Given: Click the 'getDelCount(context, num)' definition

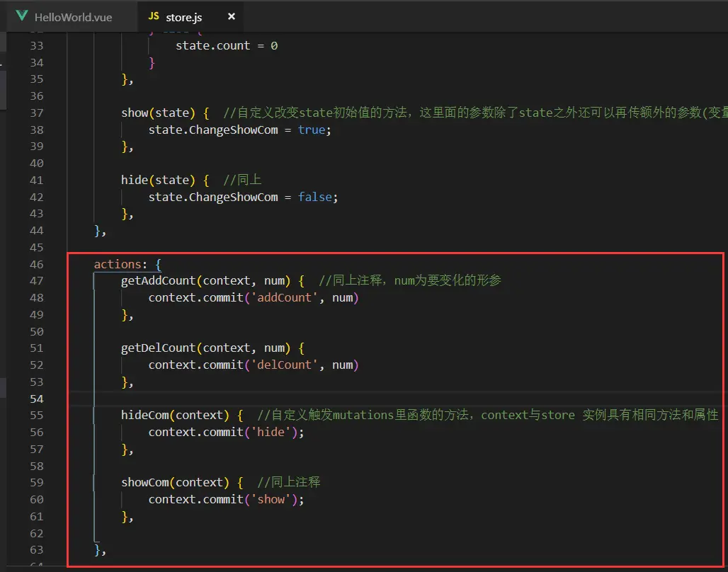Looking at the screenshot, I should (x=205, y=348).
